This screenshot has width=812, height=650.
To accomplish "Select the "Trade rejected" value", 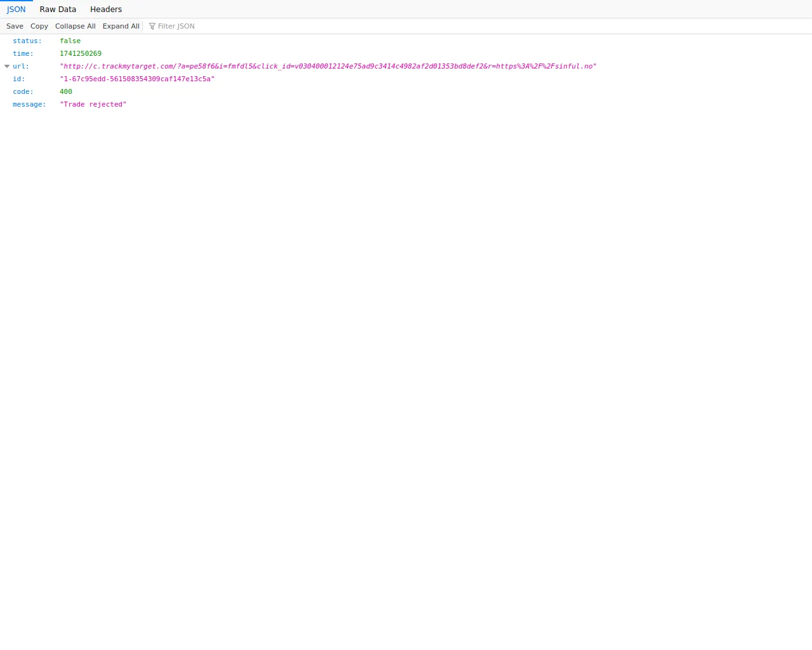I will click(93, 104).
